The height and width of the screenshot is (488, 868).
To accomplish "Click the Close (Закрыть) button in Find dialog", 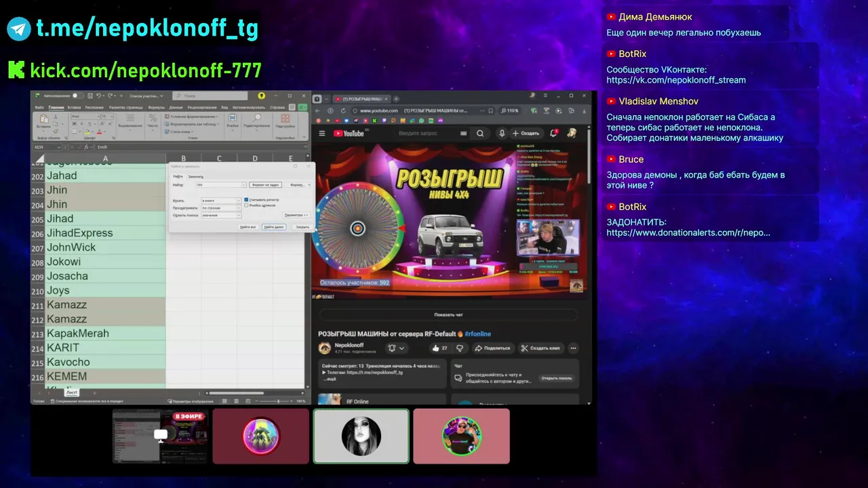I will click(x=302, y=227).
